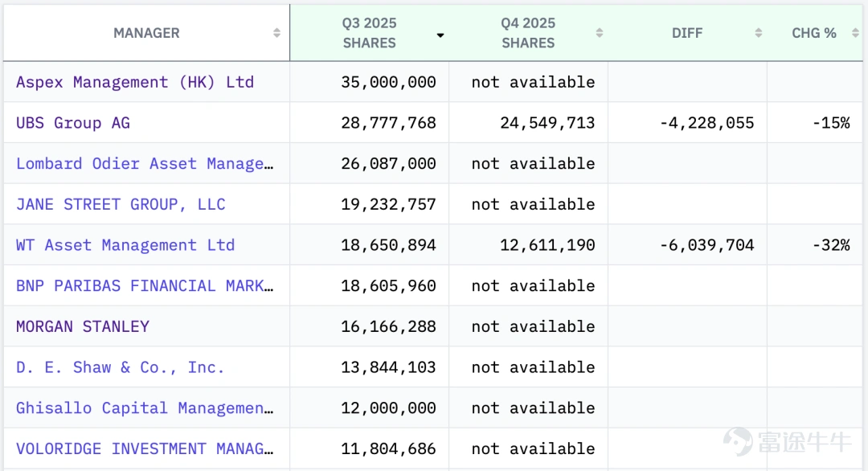Screen dimensions: 868x471
Task: Open Aspex Management (HK) Ltd link
Action: 135,83
